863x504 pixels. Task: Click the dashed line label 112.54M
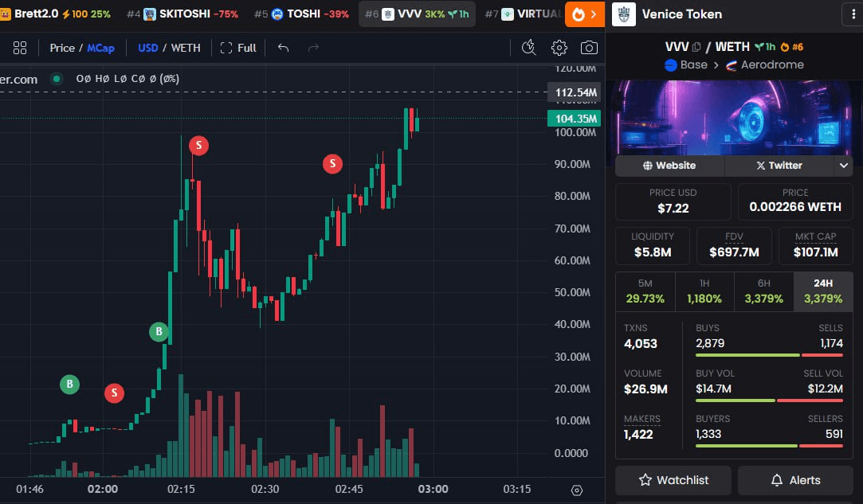574,92
